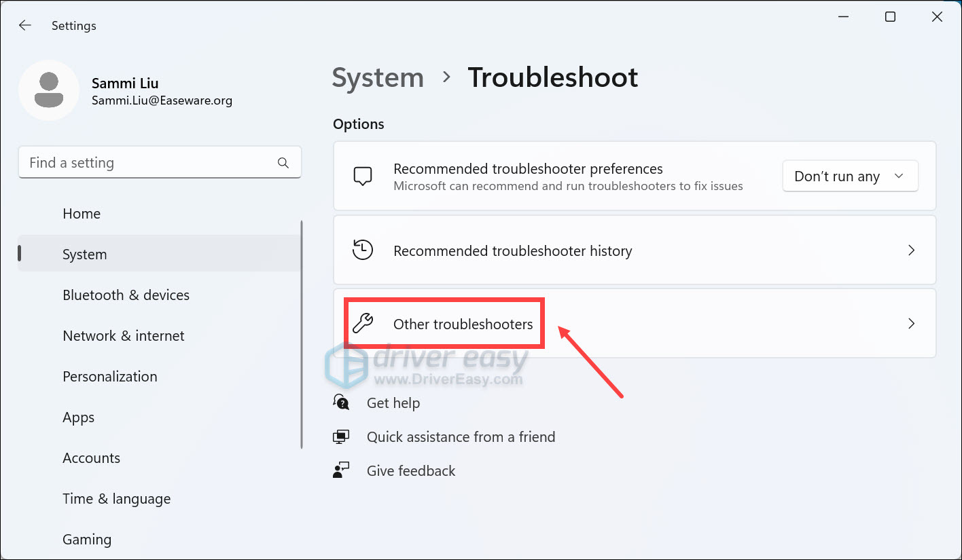Open Recommended troubleshooter history row
The height and width of the screenshot is (560, 962).
(635, 250)
